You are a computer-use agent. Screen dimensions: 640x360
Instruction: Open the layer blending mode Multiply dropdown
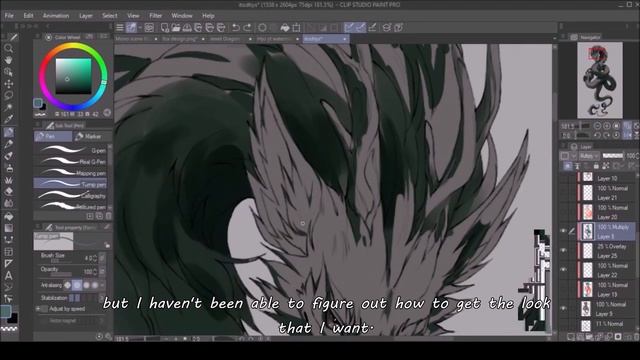[x=589, y=156]
